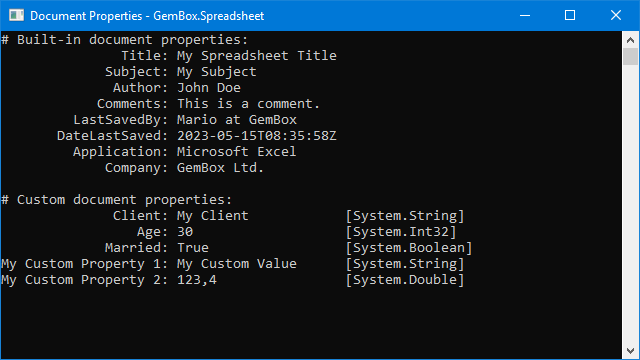Viewport: 640px width, 360px height.
Task: Click the 'Author:' label
Action: [140, 88]
